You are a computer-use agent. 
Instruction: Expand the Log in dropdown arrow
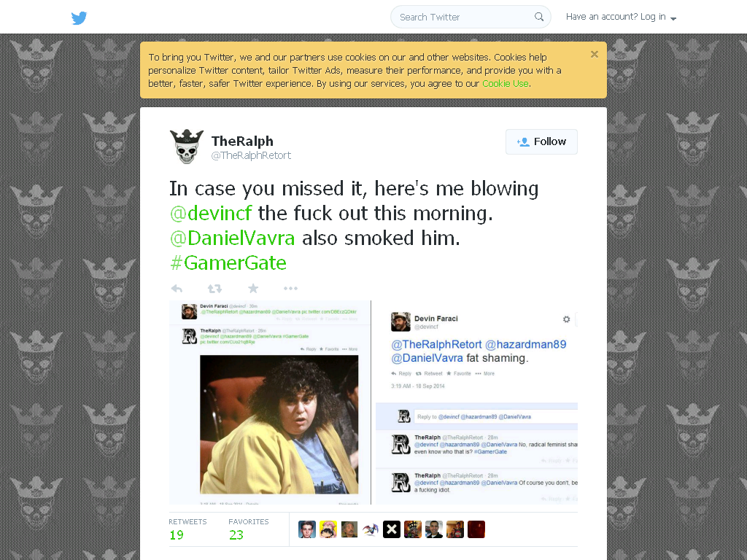pos(673,18)
